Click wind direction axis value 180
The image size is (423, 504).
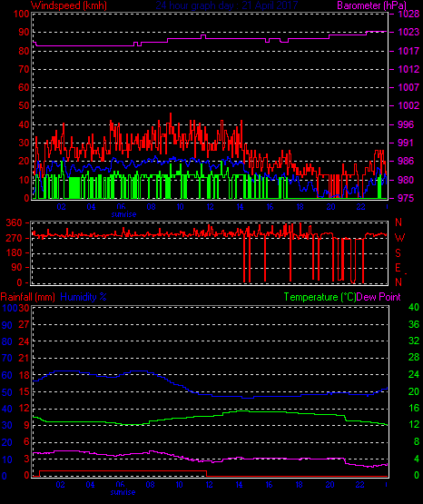[x=15, y=253]
